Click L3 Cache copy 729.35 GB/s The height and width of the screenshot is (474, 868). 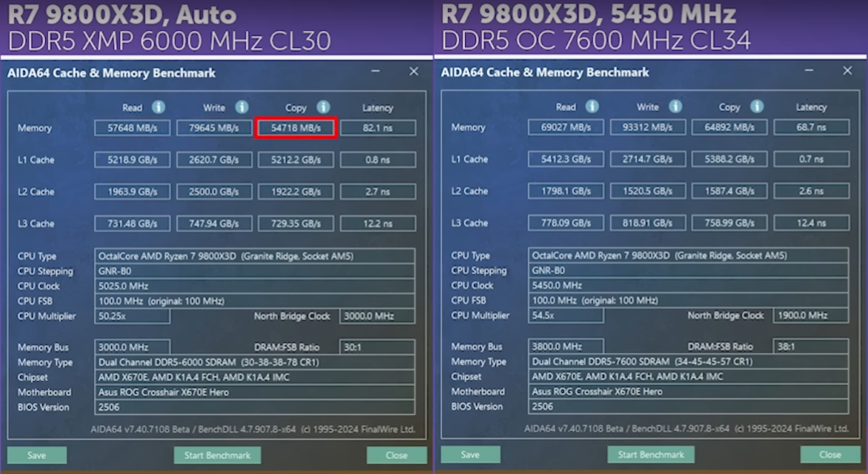point(295,223)
